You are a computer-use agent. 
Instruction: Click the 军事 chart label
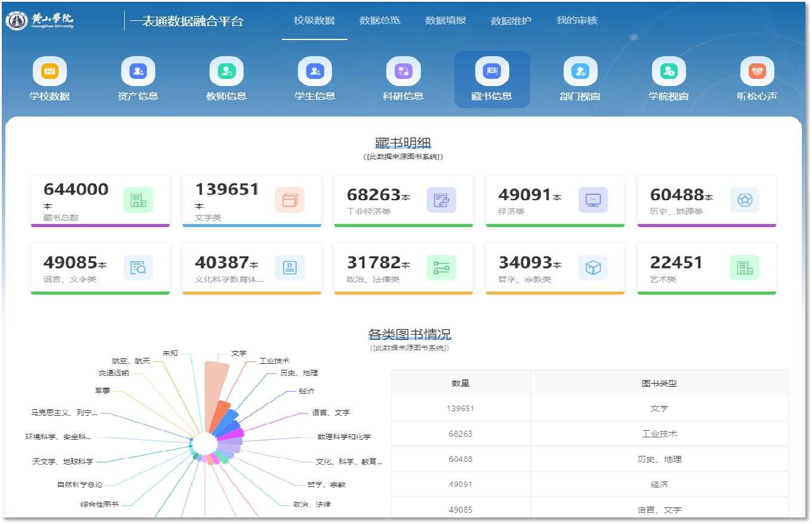[102, 390]
